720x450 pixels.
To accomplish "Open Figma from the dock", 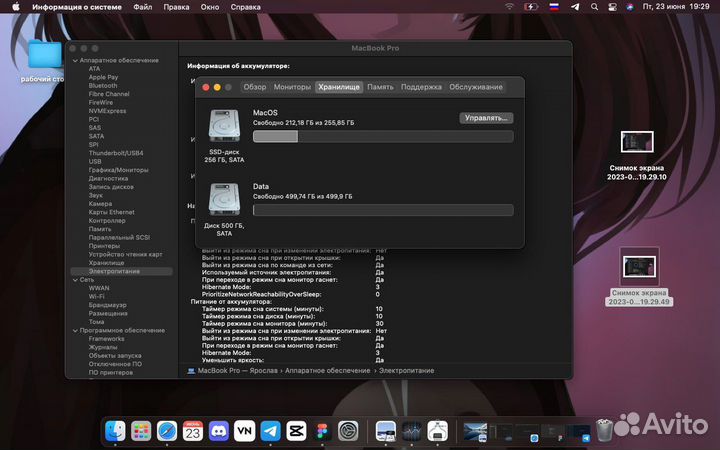I will click(x=322, y=431).
